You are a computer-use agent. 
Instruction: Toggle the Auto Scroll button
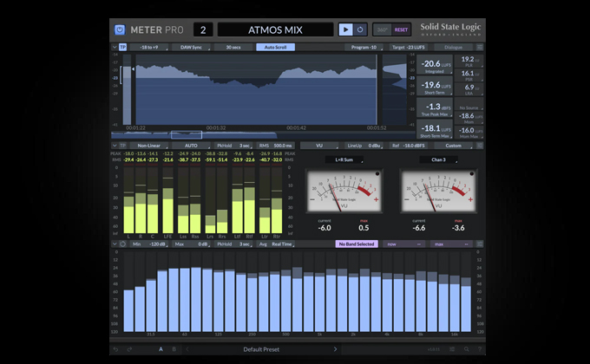point(275,47)
